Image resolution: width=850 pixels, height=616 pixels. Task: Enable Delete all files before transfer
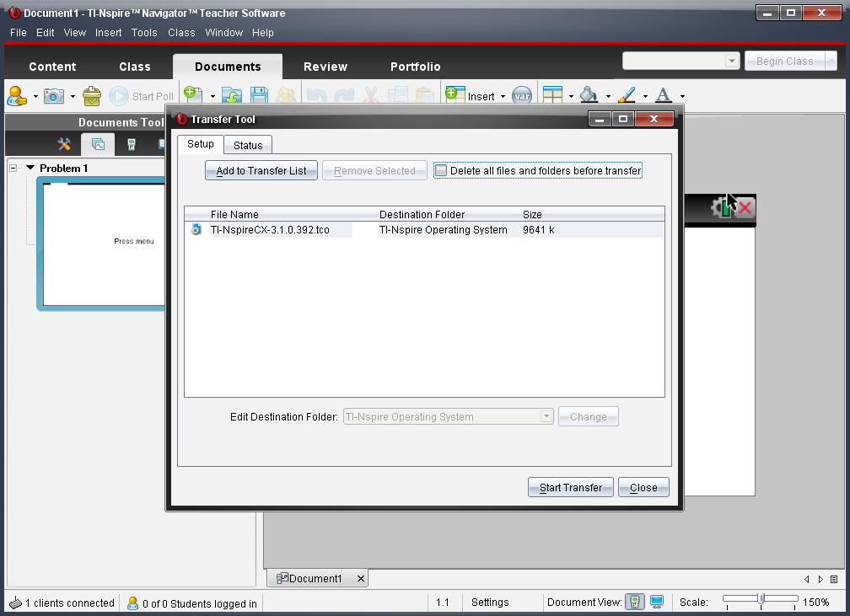441,171
